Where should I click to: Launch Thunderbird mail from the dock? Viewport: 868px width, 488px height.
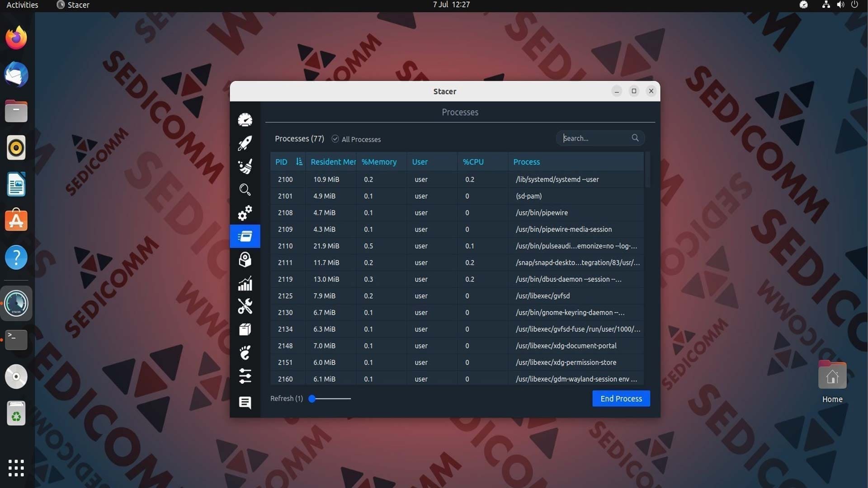click(x=16, y=74)
